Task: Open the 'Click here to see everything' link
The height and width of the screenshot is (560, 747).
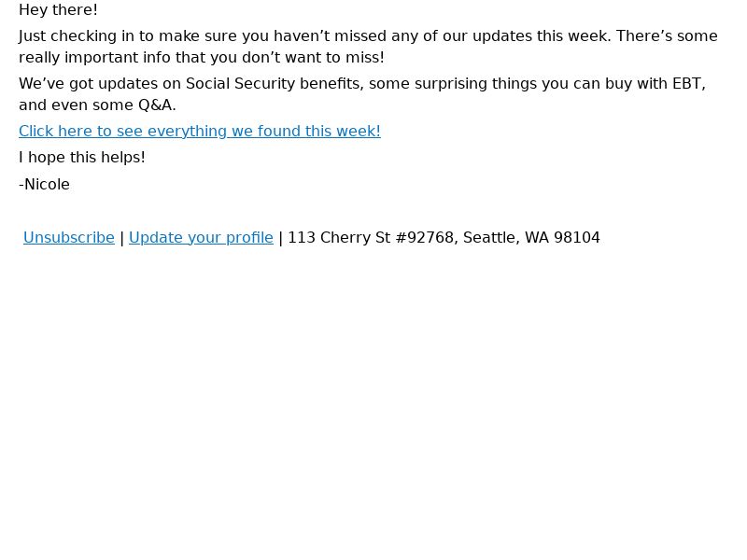Action: coord(200,131)
